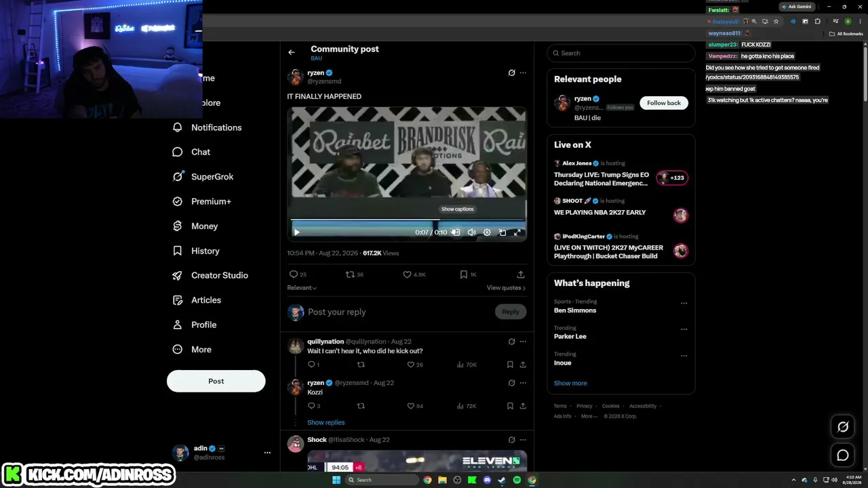
Task: Open more options for Inoue trend
Action: [x=684, y=355]
